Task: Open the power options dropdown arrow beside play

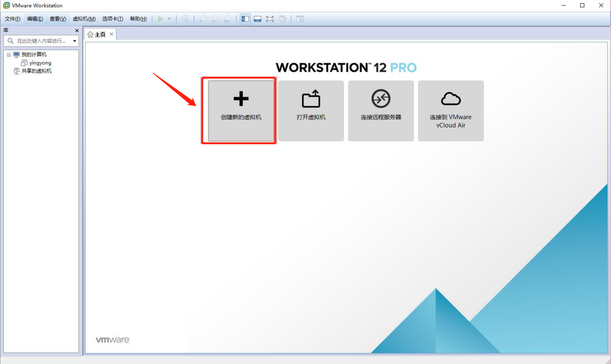Action: tap(169, 19)
